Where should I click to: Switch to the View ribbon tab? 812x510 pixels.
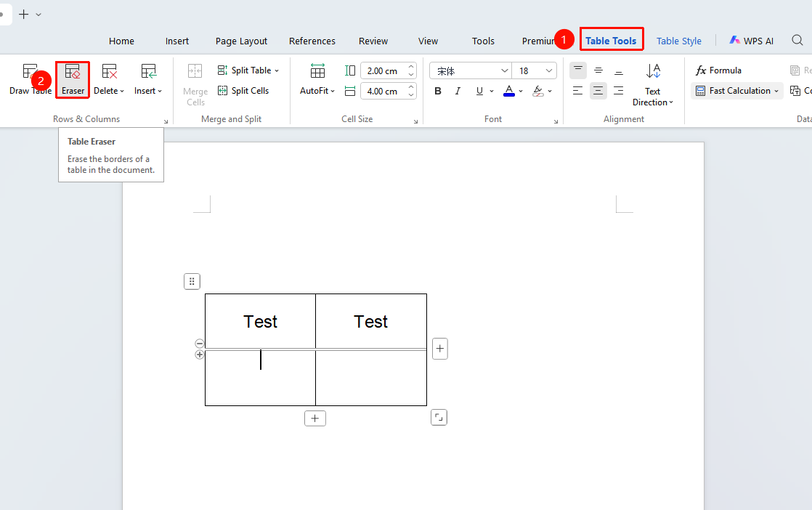click(429, 41)
